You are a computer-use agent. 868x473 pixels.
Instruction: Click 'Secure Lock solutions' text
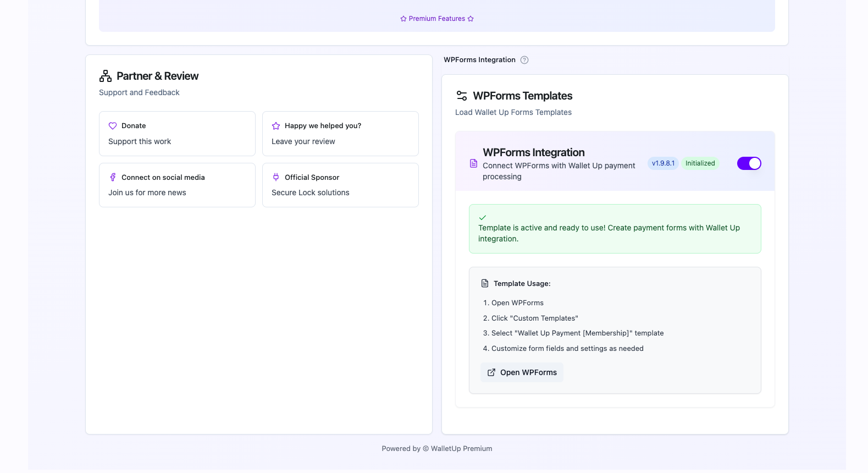point(311,193)
